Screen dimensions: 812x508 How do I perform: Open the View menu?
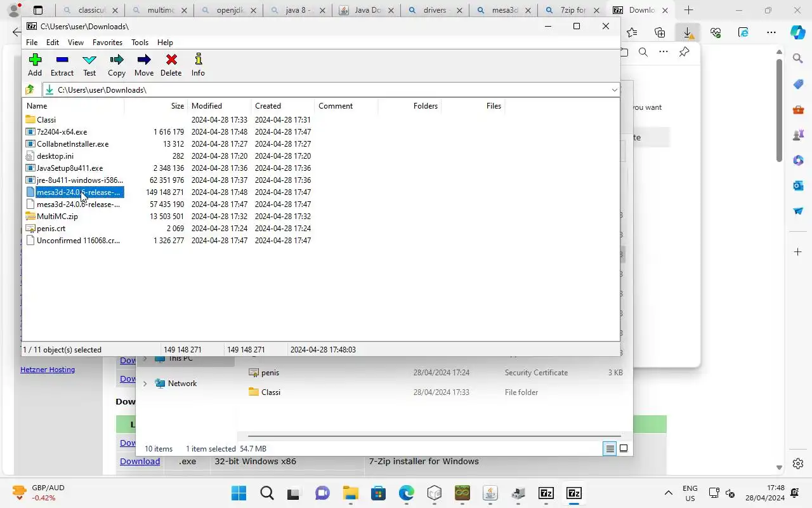75,43
